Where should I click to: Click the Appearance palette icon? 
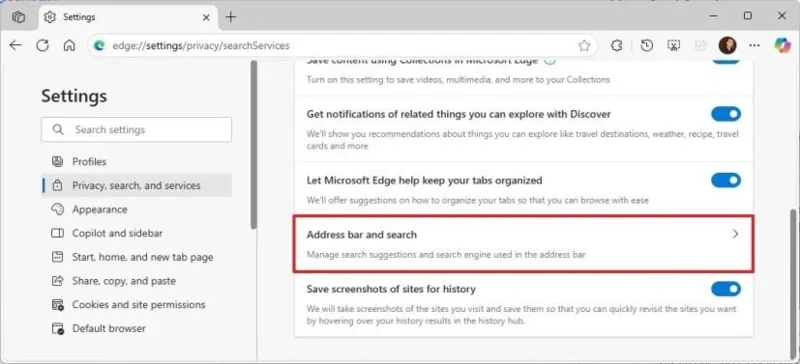pyautogui.click(x=58, y=209)
